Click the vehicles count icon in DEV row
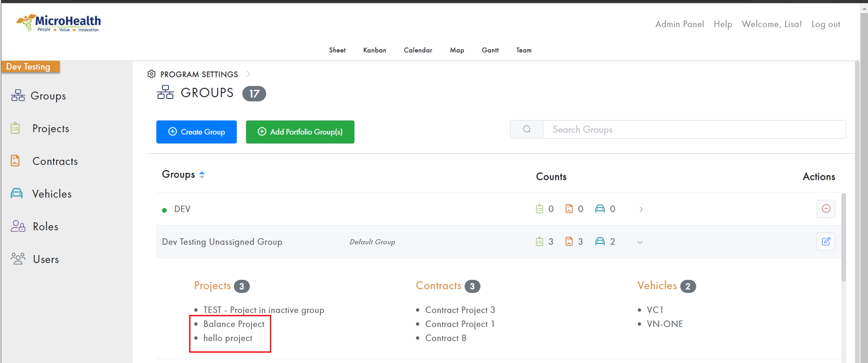 click(x=600, y=209)
